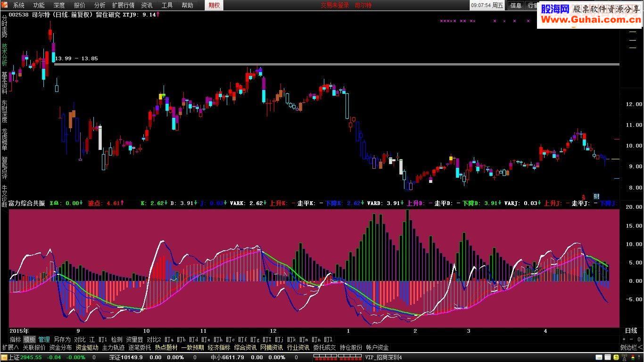The width and height of the screenshot is (644, 362).
Task: Expand the 扩展∧ panel toggle
Action: (x=10, y=347)
